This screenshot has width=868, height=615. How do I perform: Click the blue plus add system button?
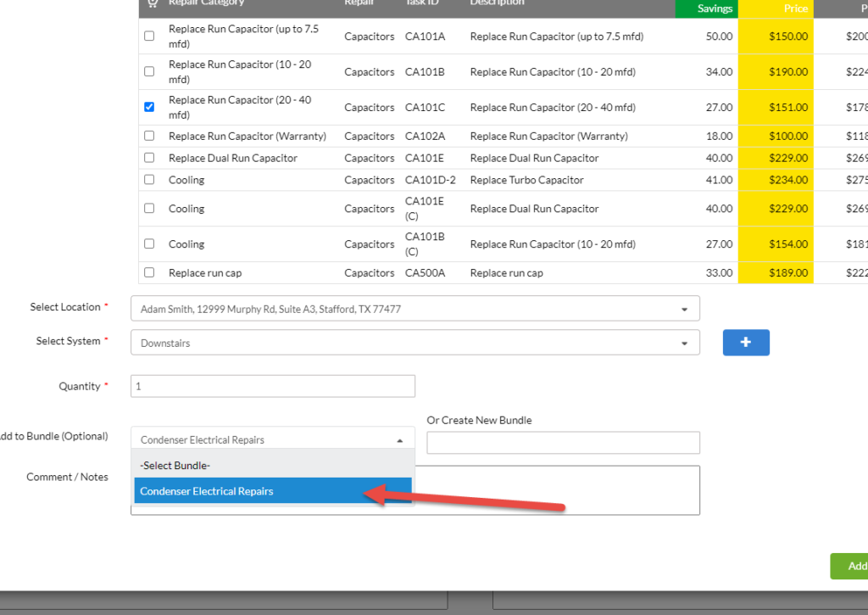point(746,343)
